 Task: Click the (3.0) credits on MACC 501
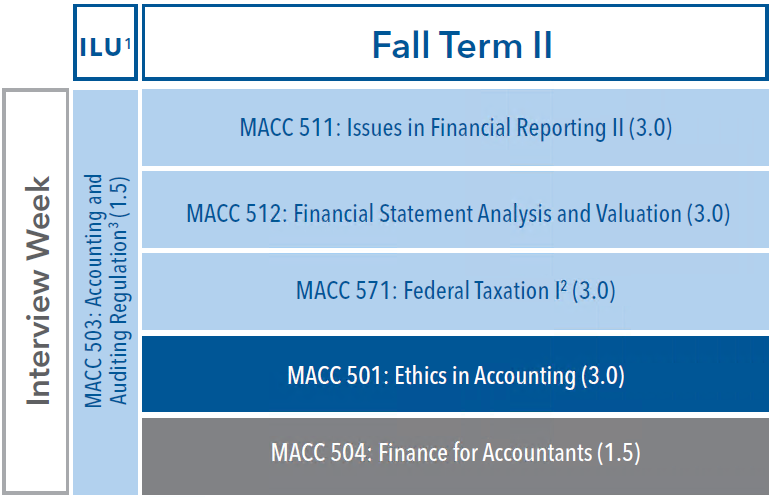click(602, 376)
